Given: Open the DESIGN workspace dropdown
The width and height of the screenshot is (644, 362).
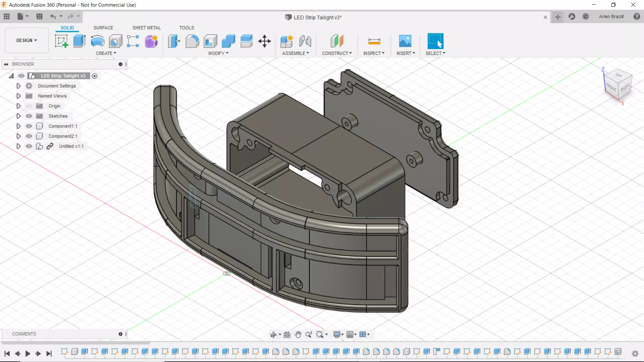Looking at the screenshot, I should coord(26,40).
